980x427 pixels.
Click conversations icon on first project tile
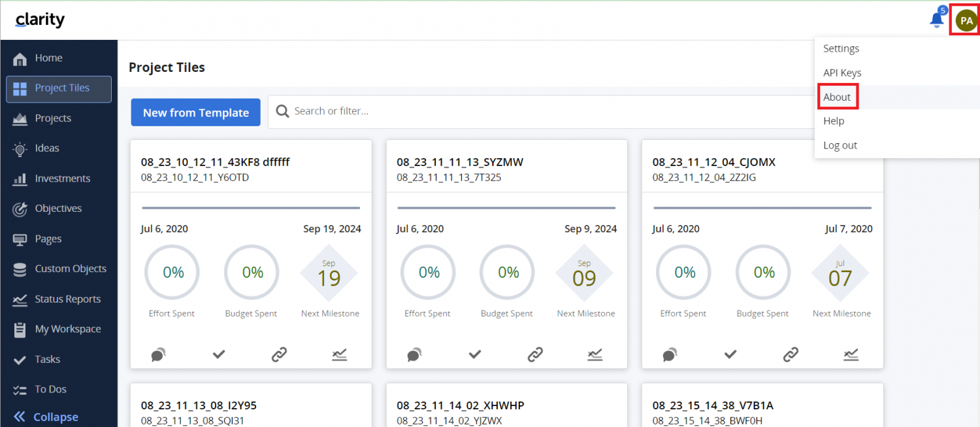[x=158, y=354]
